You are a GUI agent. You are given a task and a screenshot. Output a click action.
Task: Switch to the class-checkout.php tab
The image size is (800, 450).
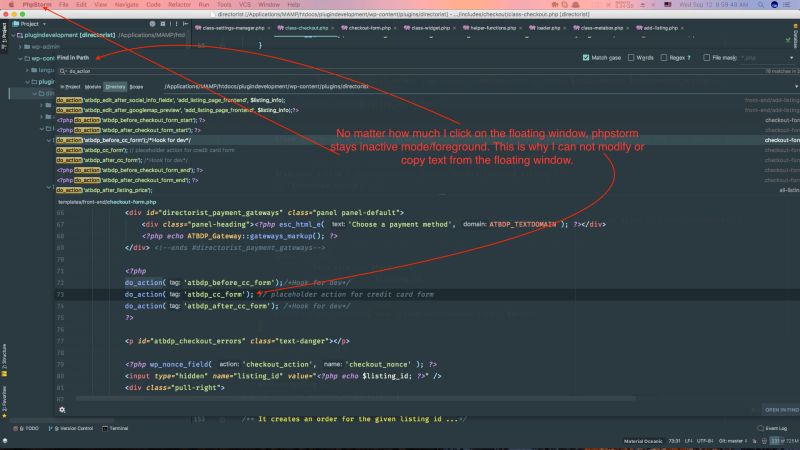[306, 28]
